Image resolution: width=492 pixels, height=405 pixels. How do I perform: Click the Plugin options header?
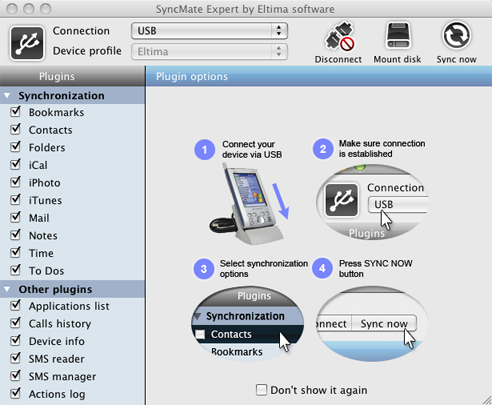[319, 76]
